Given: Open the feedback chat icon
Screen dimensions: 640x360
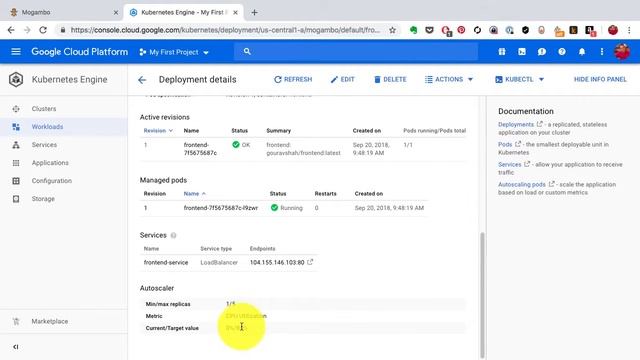Looking at the screenshot, I should (x=542, y=52).
